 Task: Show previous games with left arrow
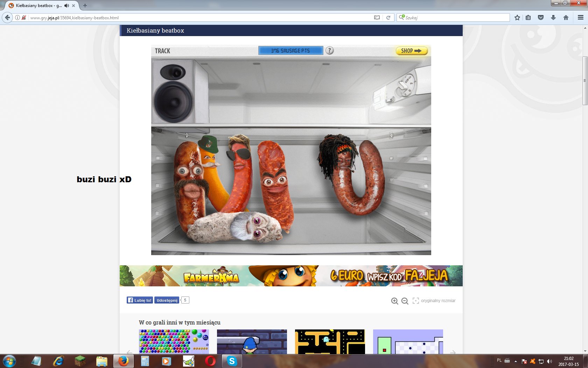[x=129, y=352]
